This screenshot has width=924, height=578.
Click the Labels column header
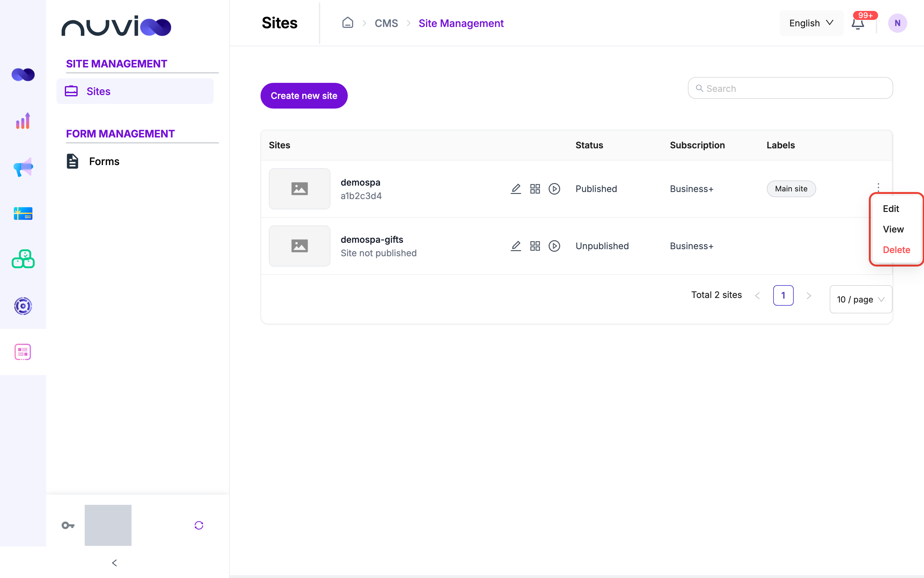coord(781,145)
